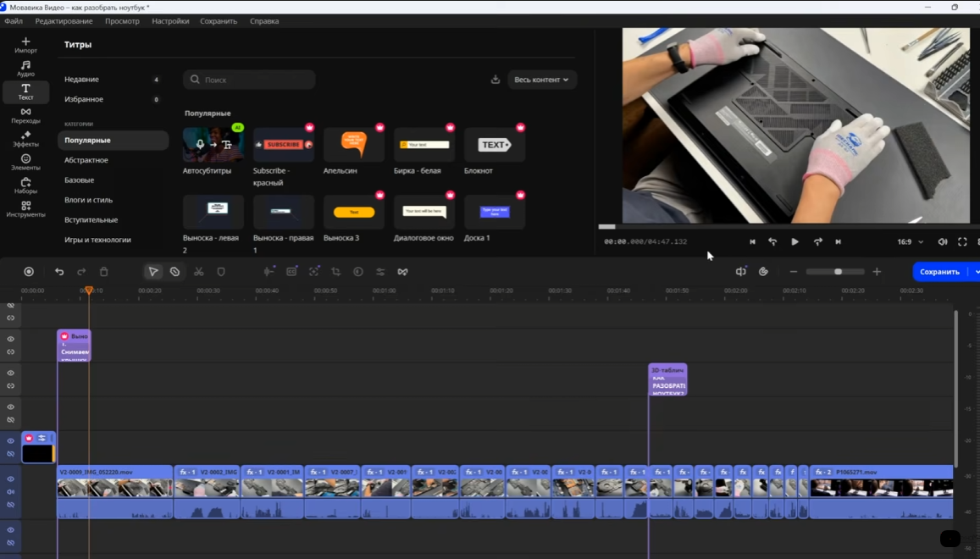Expand the Сохранить button dropdown arrow
Screen dimensions: 980x559
[977, 272]
